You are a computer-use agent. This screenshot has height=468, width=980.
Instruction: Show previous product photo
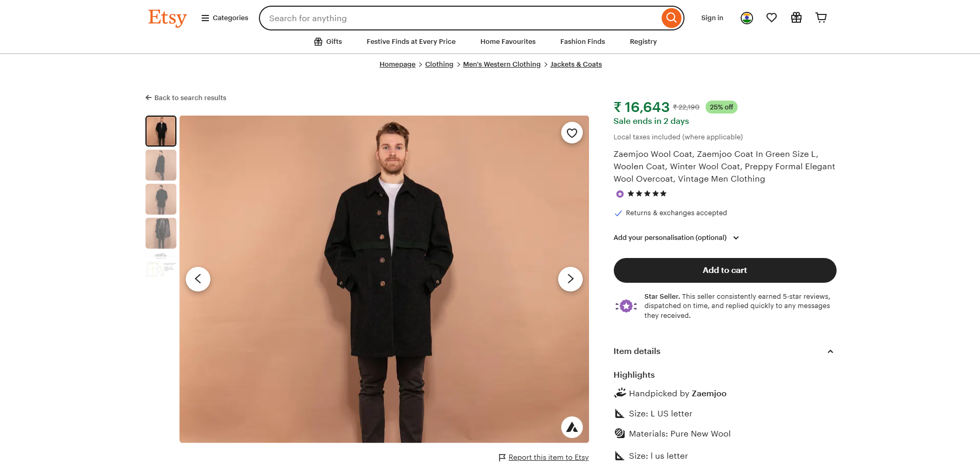click(x=198, y=279)
